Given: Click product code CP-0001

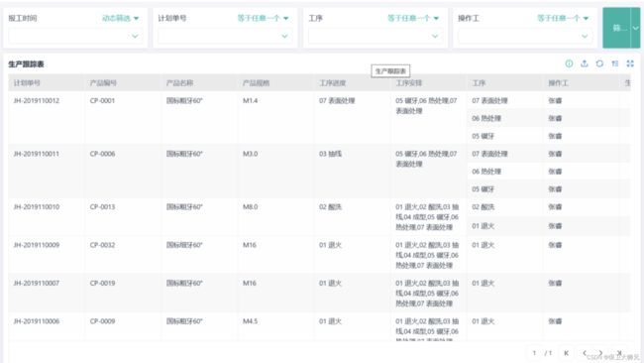Looking at the screenshot, I should click(102, 101).
